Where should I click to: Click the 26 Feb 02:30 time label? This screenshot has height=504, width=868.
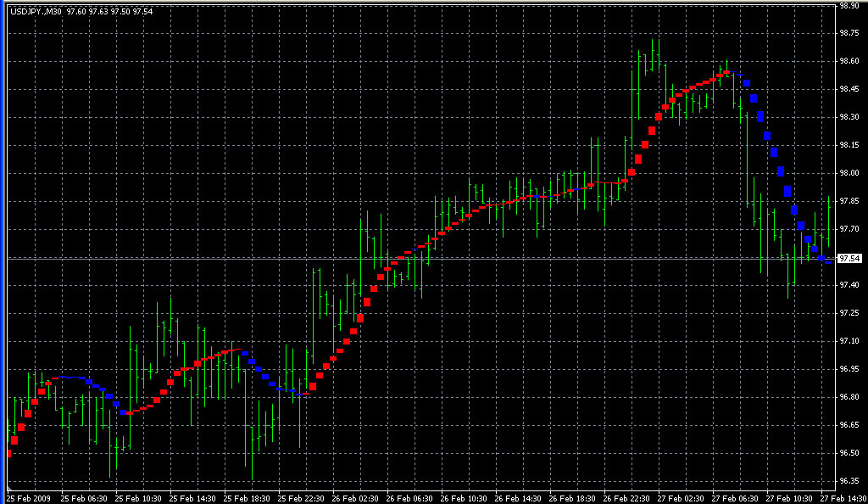point(355,498)
